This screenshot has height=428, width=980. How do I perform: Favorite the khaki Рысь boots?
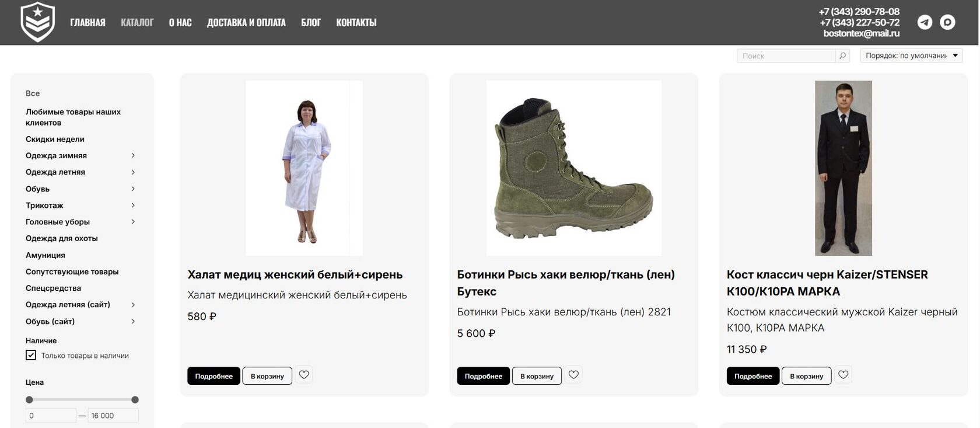point(573,375)
